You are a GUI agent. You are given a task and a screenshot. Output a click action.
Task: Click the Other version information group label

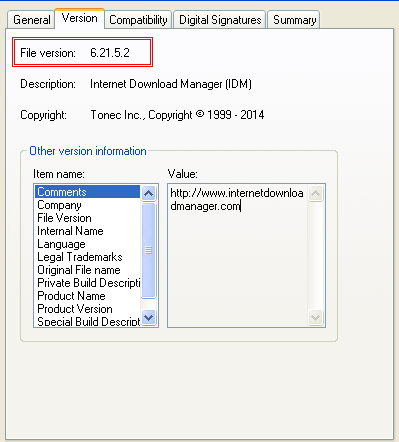point(88,151)
